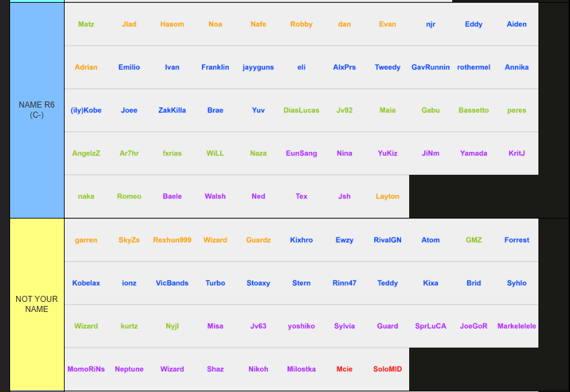This screenshot has height=392, width=570.
Task: Click the purple Wizard tile
Action: [172, 369]
